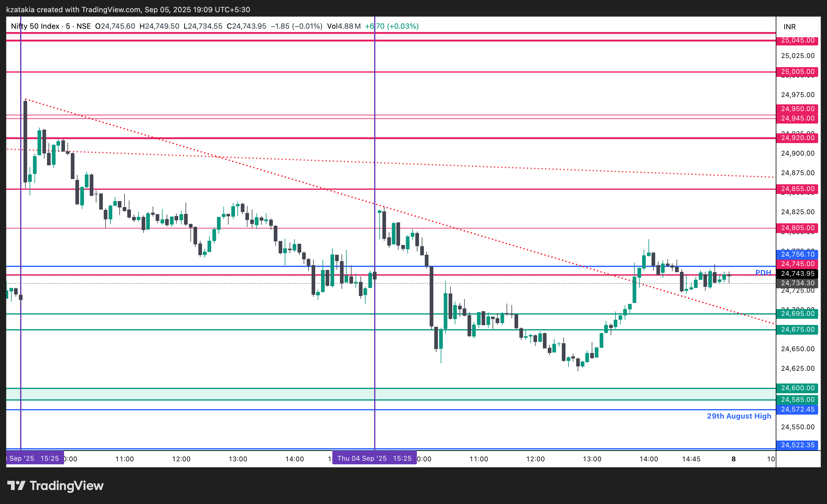Click the blue 24,756.10 price label

click(x=797, y=254)
